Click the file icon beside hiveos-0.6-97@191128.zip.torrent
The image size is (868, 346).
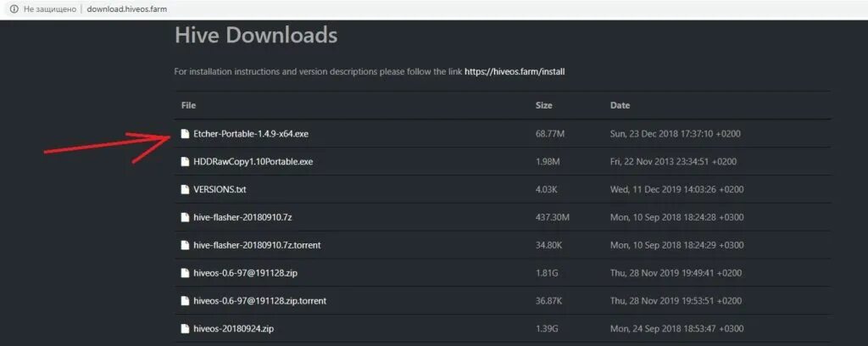click(x=186, y=301)
